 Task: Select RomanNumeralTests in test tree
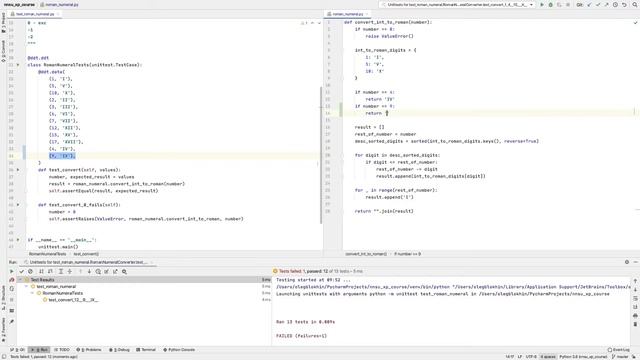click(62, 293)
